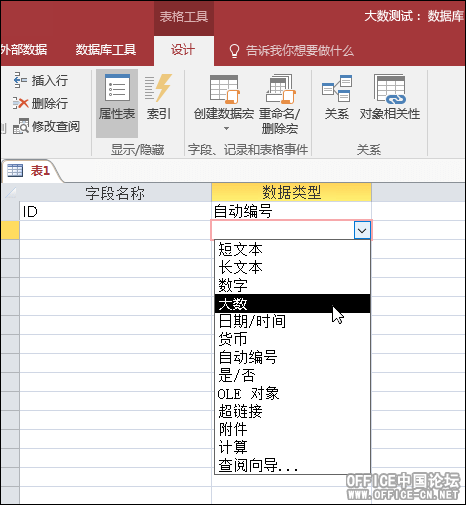This screenshot has height=505, width=466.
Task: Open the 索引 indexes lightning icon
Action: [x=159, y=88]
